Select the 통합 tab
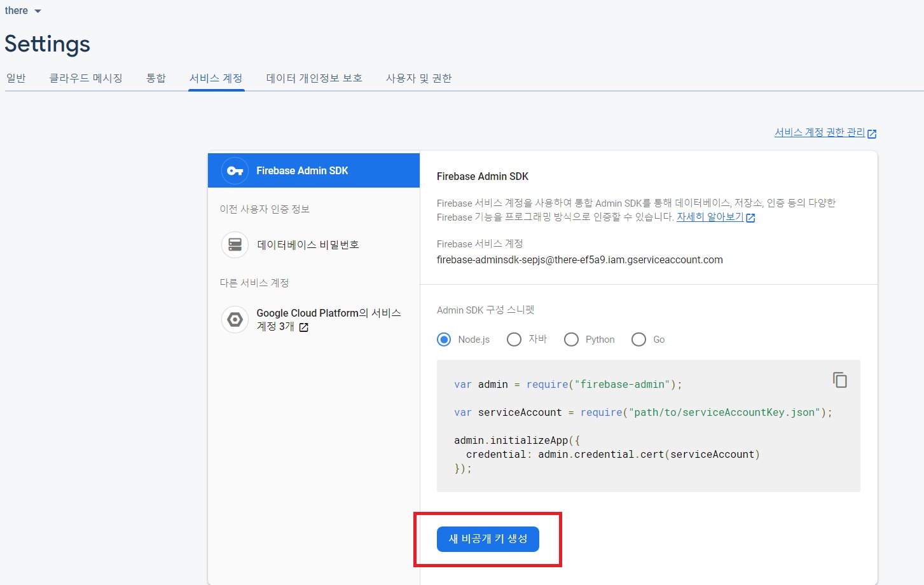Viewport: 924px width, 585px height. tap(156, 78)
